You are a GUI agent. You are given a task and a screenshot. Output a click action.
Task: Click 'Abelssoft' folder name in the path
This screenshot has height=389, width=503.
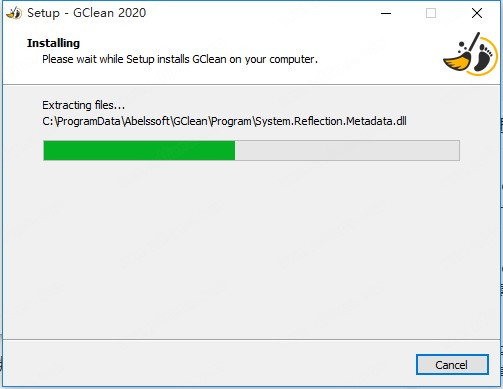(147, 121)
